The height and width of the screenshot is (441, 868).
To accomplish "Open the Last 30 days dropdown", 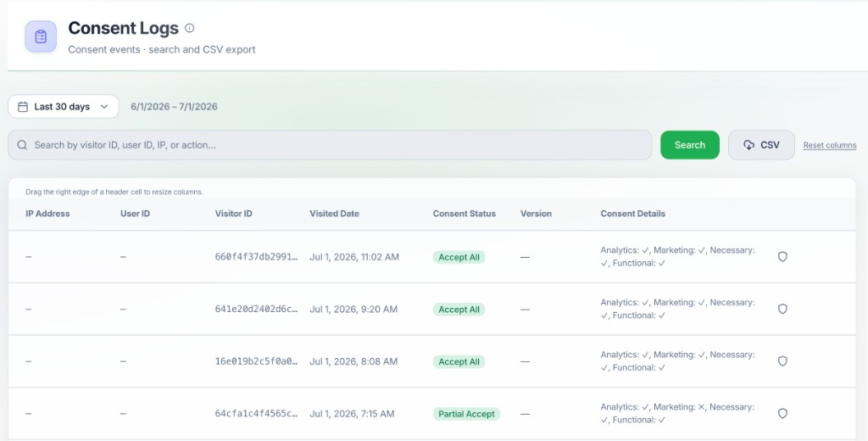I will point(64,106).
